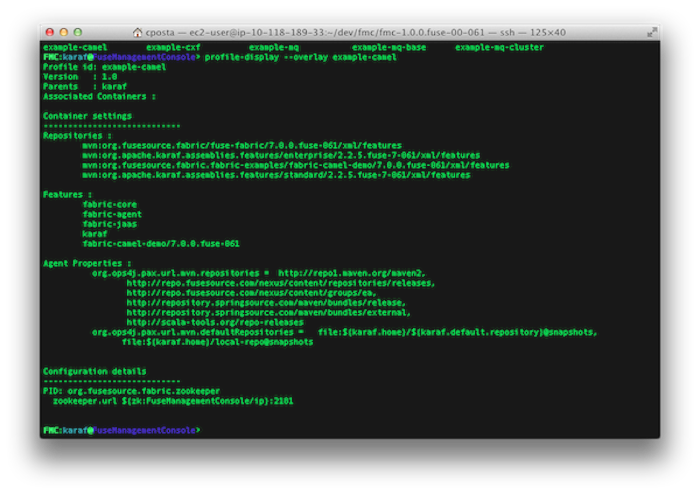
Task: Click the green zoom window button
Action: tap(78, 32)
